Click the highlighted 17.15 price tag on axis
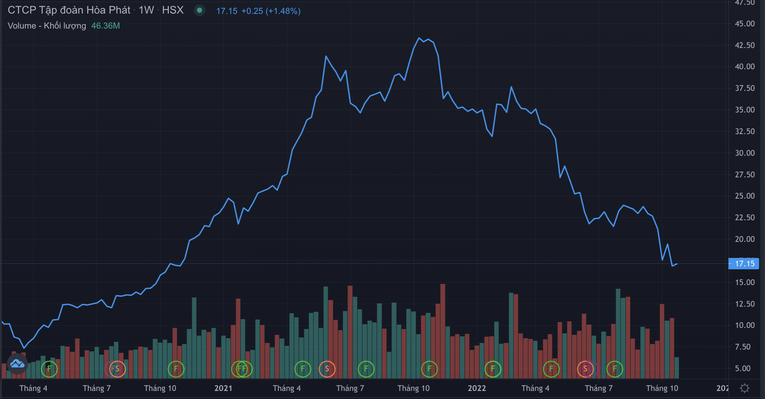765x399 pixels. coord(744,264)
